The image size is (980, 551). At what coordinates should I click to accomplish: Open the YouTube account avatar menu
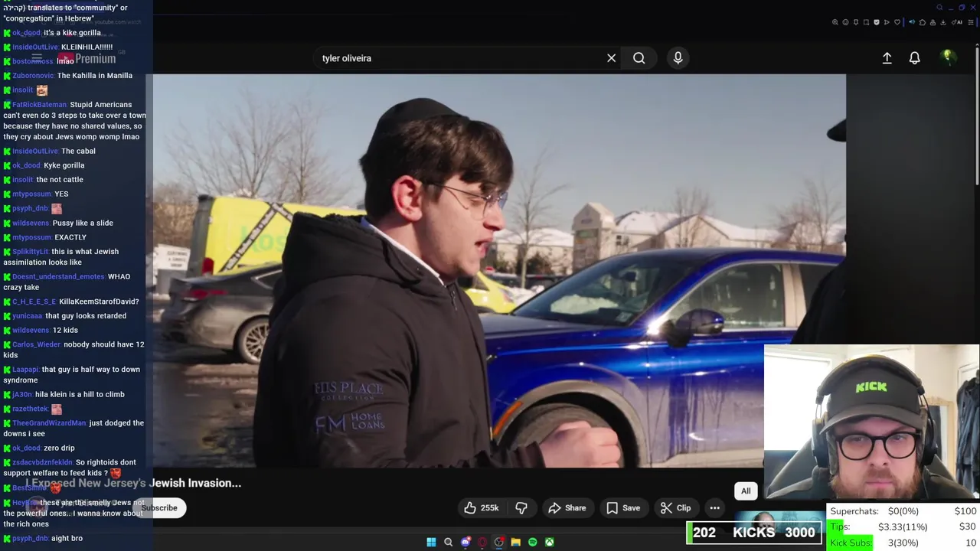pyautogui.click(x=948, y=57)
